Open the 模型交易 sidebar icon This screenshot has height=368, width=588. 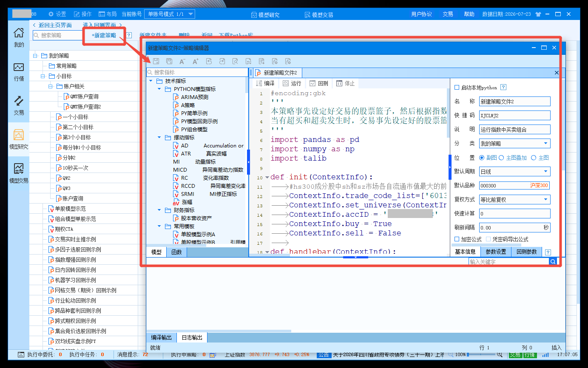[19, 173]
